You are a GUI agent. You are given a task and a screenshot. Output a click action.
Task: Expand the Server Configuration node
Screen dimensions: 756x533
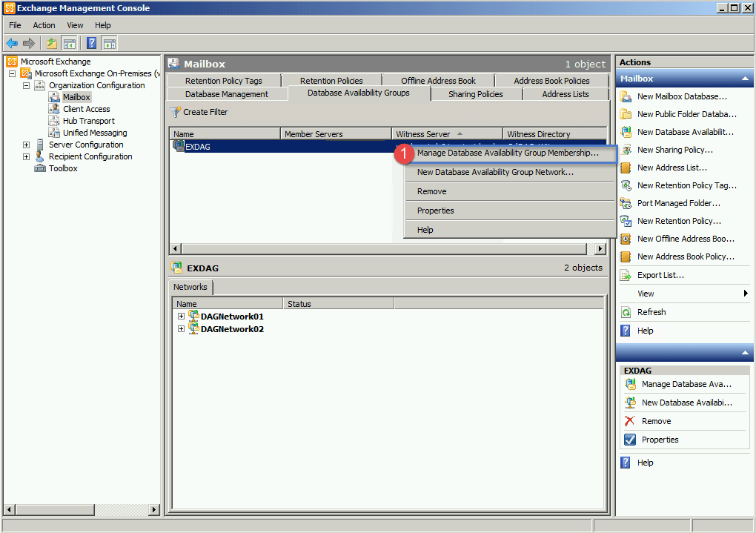[27, 145]
